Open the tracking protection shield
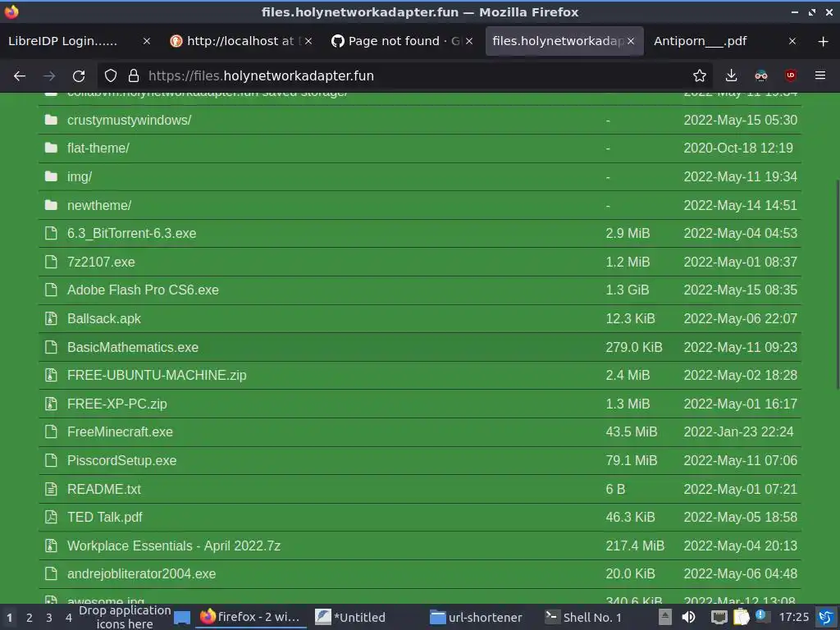Viewport: 840px width, 630px height. click(x=111, y=76)
